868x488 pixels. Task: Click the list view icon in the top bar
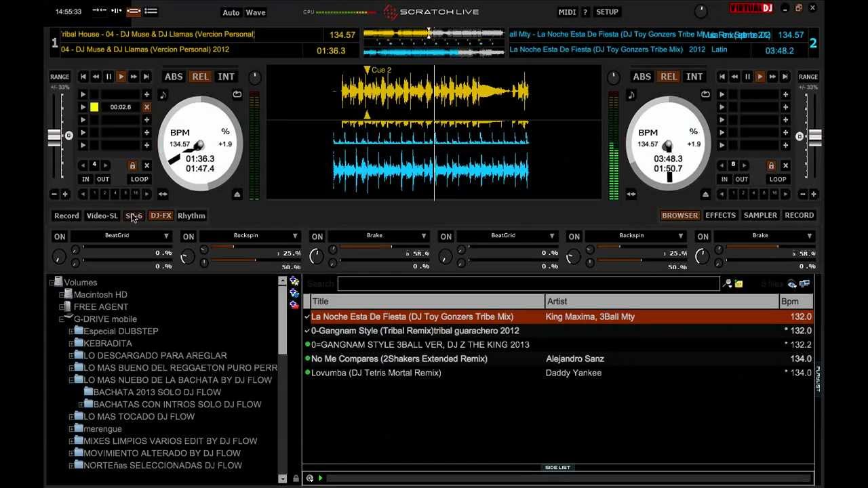151,12
